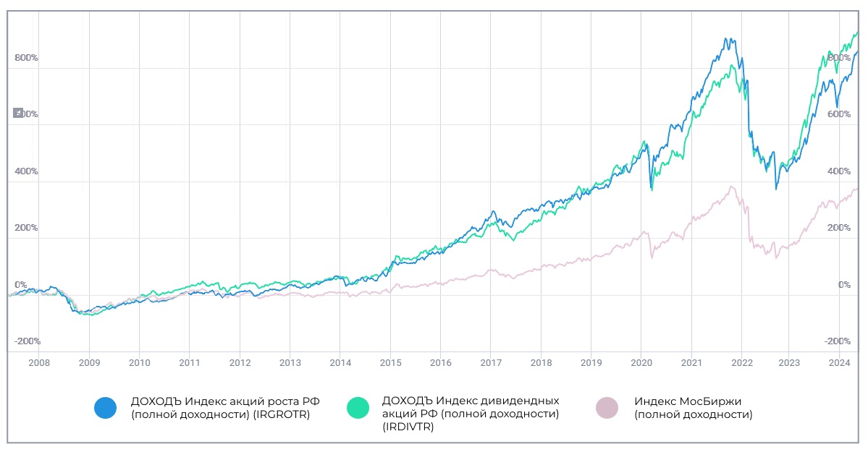Image resolution: width=868 pixels, height=452 pixels.
Task: Click the green IRDIVTR legend circle
Action: pos(356,408)
